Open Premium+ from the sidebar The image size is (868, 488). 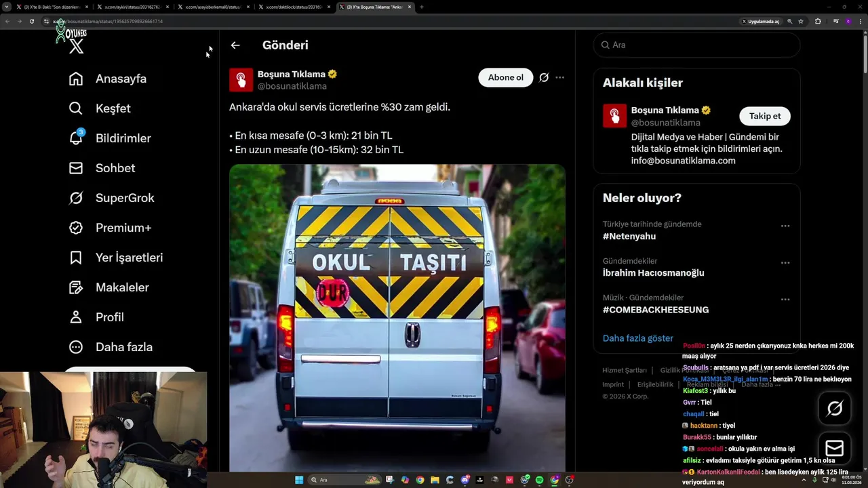[x=110, y=228]
